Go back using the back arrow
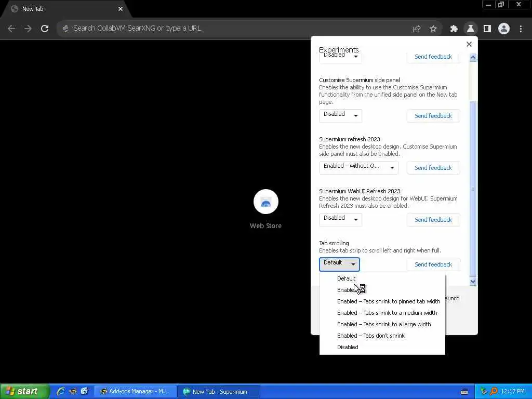532x399 pixels. [x=11, y=29]
